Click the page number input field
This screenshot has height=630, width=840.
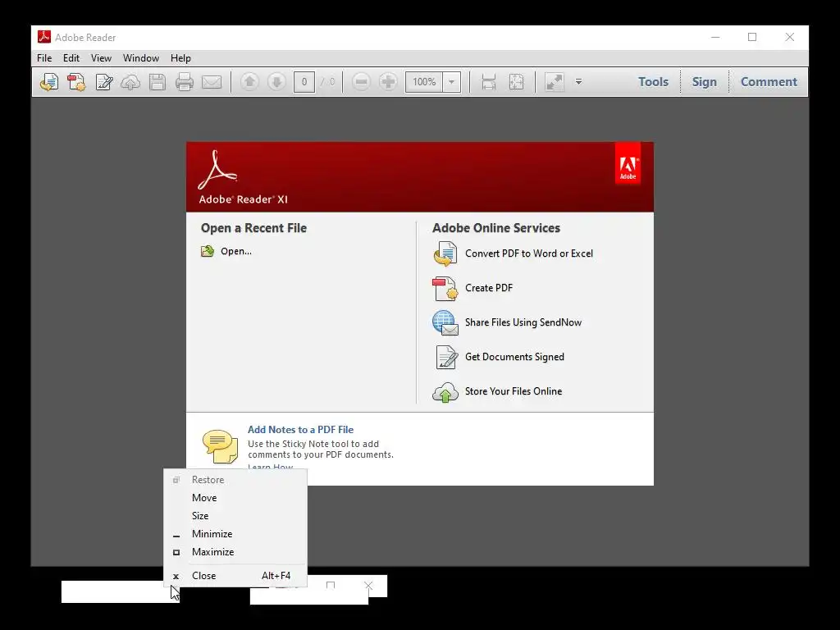[x=304, y=82]
